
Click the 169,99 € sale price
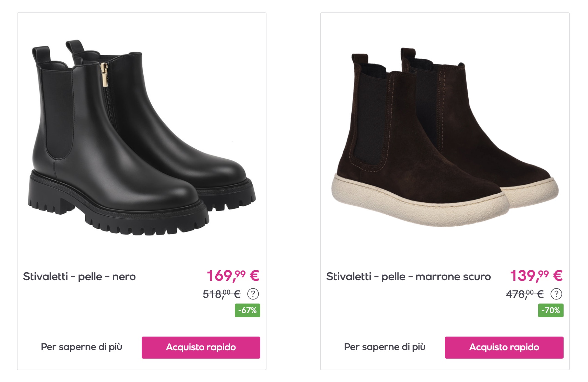click(233, 276)
